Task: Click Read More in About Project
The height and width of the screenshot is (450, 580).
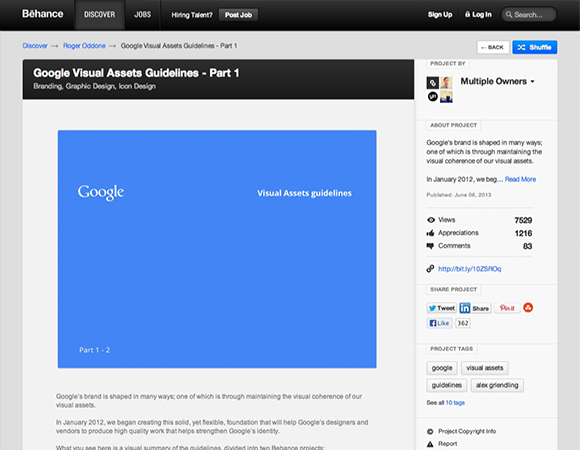Action: click(x=520, y=179)
